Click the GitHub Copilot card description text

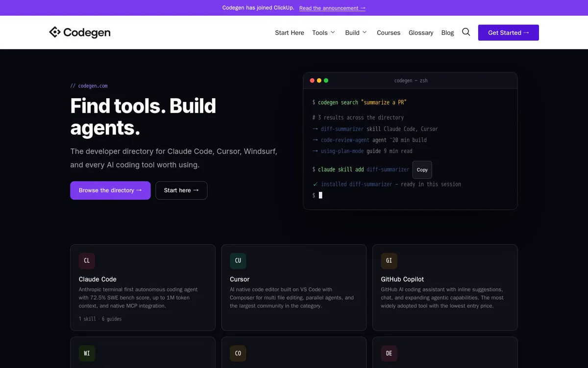(442, 298)
